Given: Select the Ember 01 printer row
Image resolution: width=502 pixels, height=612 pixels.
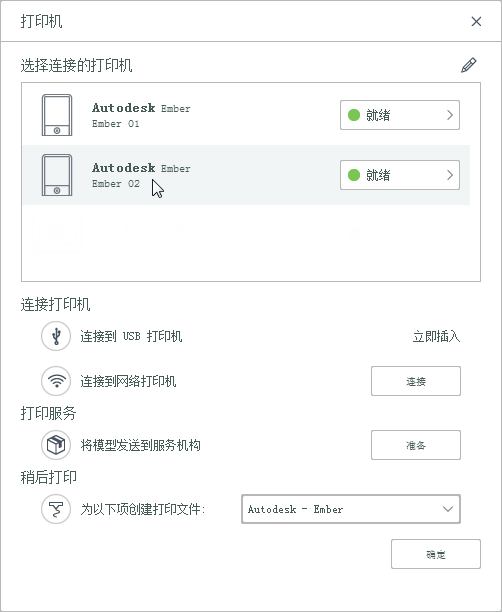Looking at the screenshot, I should 246,115.
